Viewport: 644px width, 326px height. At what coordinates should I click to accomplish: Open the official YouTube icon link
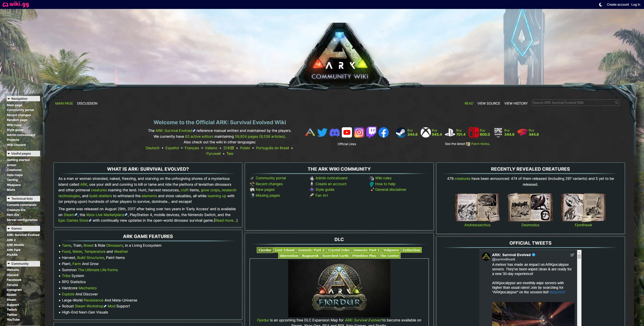coord(347,132)
